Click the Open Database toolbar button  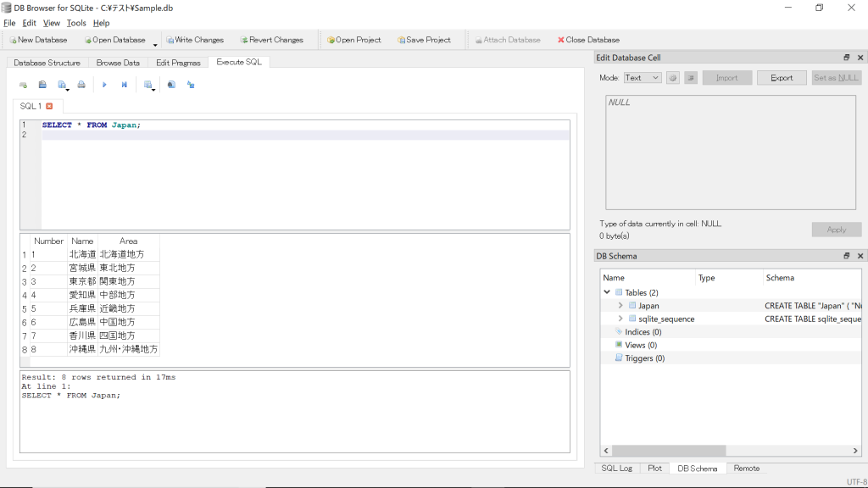114,40
